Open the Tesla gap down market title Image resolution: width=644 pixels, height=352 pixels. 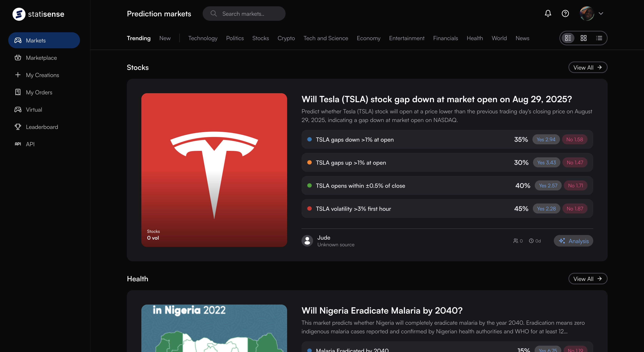(x=437, y=99)
